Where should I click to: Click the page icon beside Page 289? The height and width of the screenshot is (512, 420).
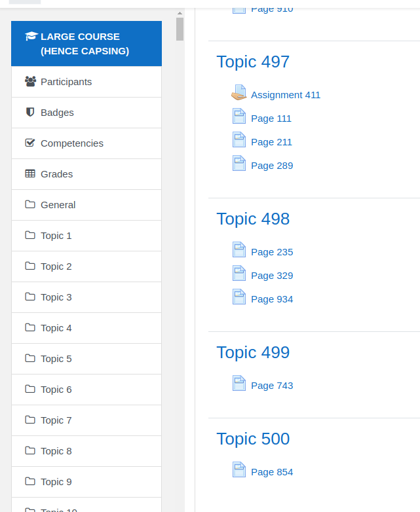pyautogui.click(x=239, y=163)
